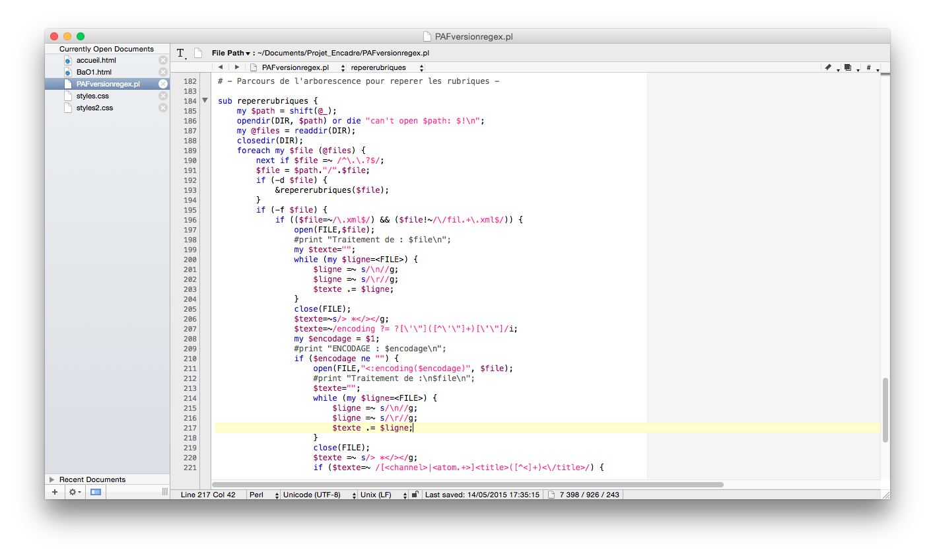Click '&repererubriques($file);' call line
935x560 pixels.
pyautogui.click(x=332, y=190)
